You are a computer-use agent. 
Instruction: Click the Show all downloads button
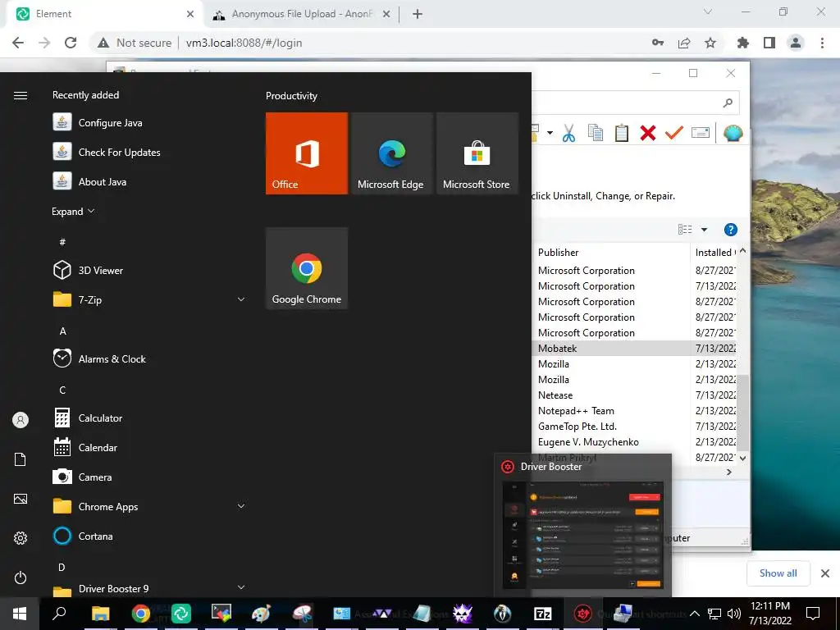point(778,573)
